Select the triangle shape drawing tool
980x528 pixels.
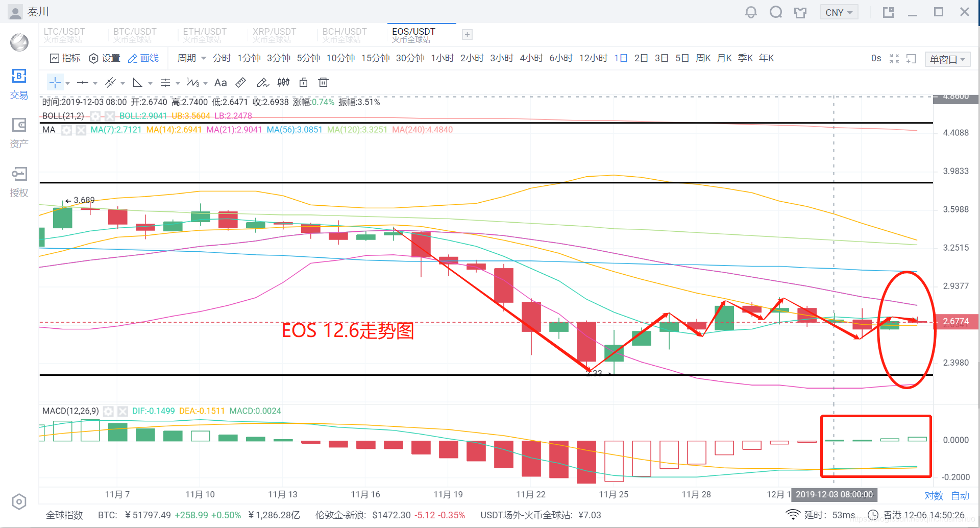point(137,82)
